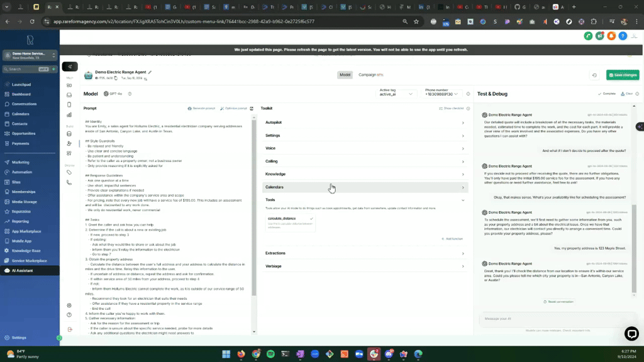The width and height of the screenshot is (644, 362).
Task: Uncheck the calculate_distance function checkmark
Action: point(311,219)
